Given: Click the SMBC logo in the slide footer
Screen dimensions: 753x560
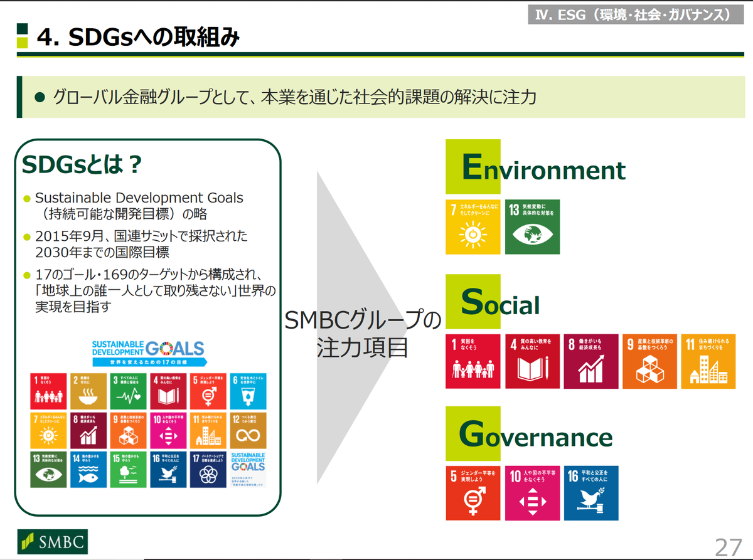Looking at the screenshot, I should click(52, 542).
